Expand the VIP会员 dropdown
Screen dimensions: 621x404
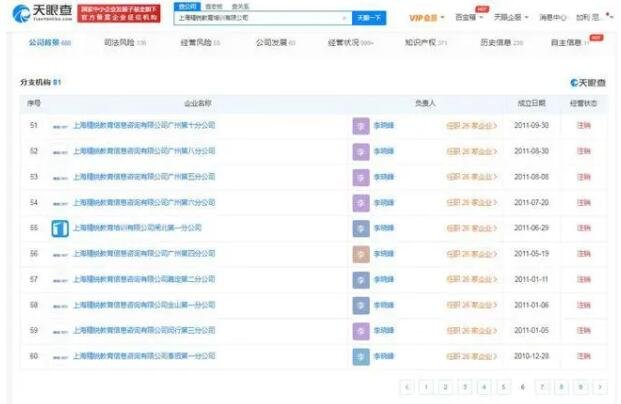click(427, 18)
